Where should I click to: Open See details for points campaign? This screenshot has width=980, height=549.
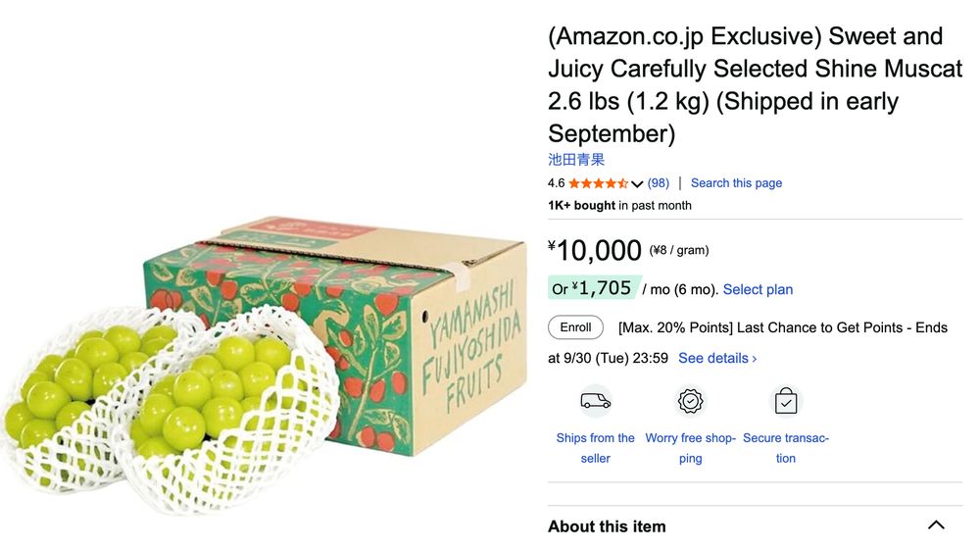click(717, 358)
